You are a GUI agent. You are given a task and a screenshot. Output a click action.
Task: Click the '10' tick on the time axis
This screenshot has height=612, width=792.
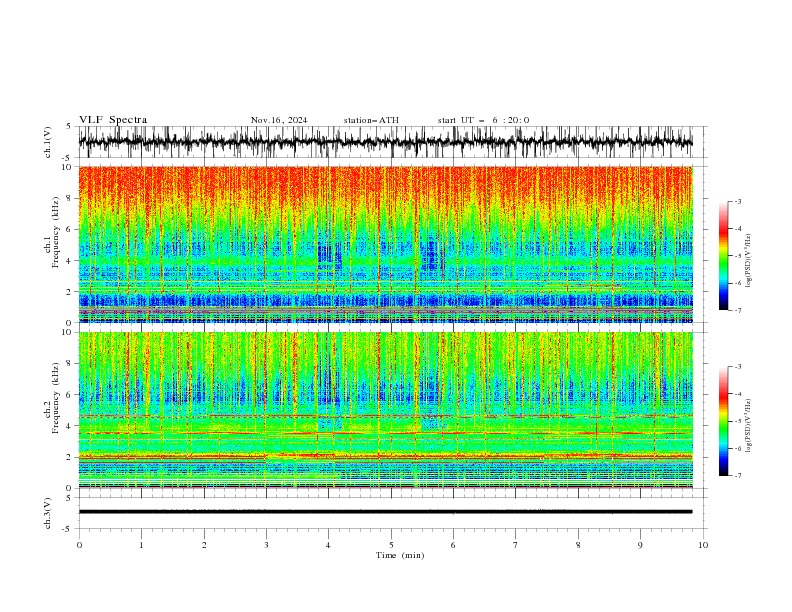pyautogui.click(x=703, y=545)
